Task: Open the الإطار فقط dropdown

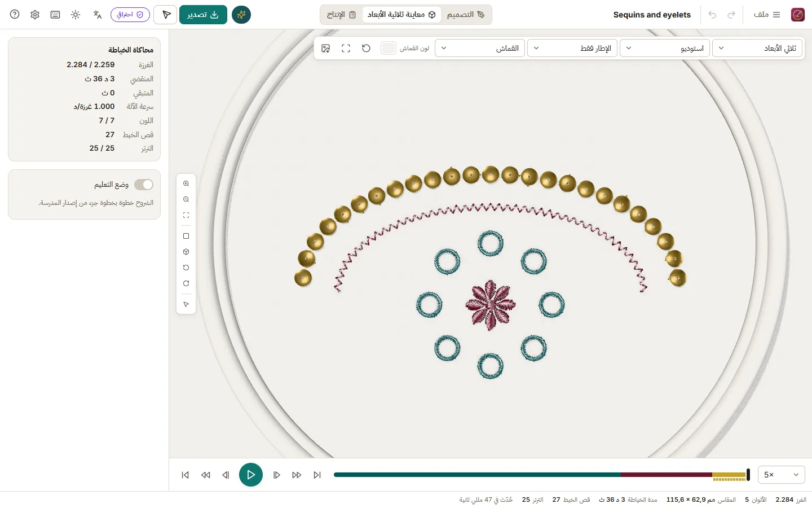Action: 572,48
